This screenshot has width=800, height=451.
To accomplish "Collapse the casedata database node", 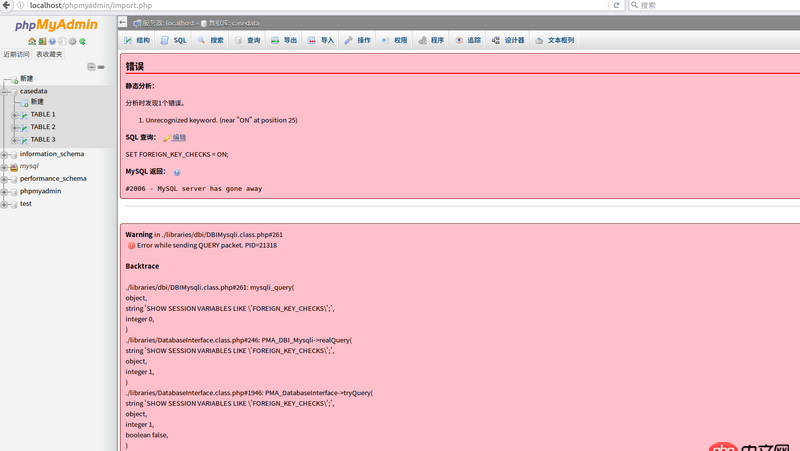I will point(4,92).
